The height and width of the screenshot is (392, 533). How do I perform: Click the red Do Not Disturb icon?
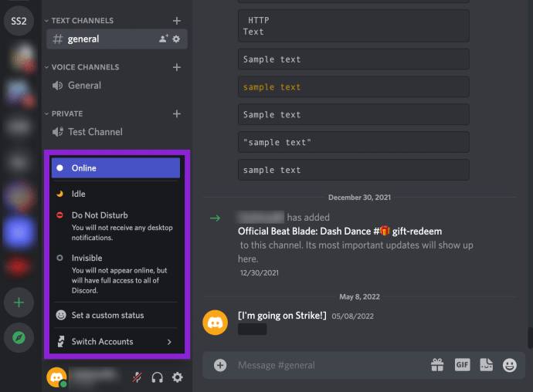(x=59, y=215)
